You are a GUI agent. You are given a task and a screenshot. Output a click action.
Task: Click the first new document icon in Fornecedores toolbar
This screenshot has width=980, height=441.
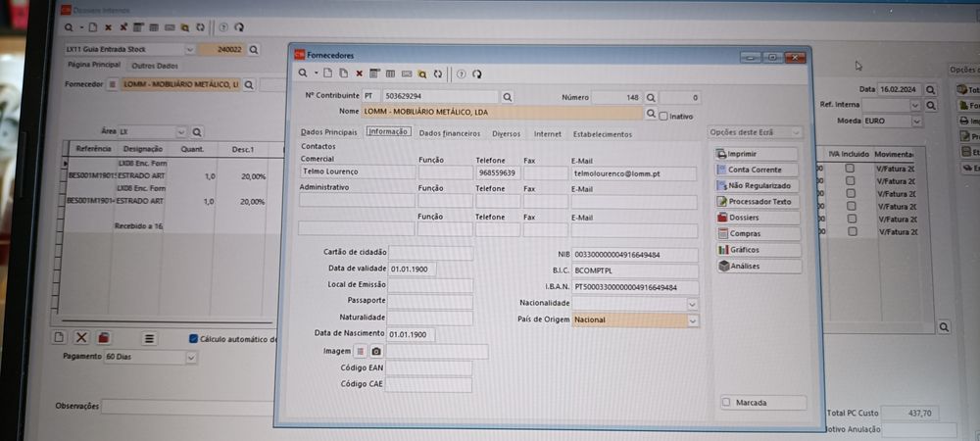coord(327,73)
